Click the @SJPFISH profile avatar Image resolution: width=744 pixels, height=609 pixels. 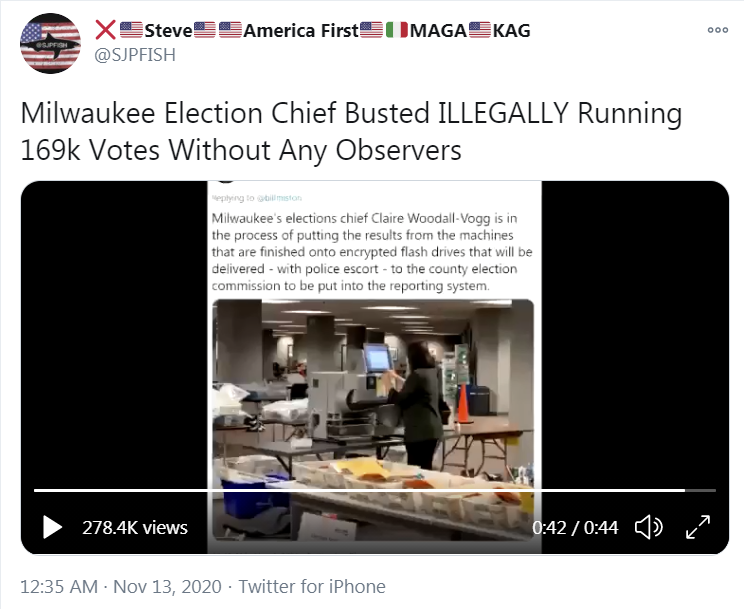50,43
